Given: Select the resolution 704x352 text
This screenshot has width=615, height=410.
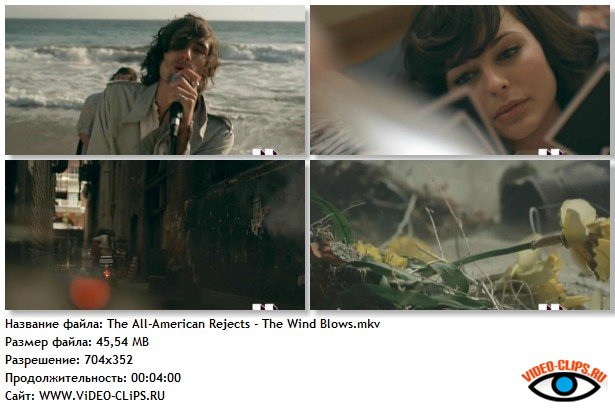Looking at the screenshot, I should tap(109, 360).
